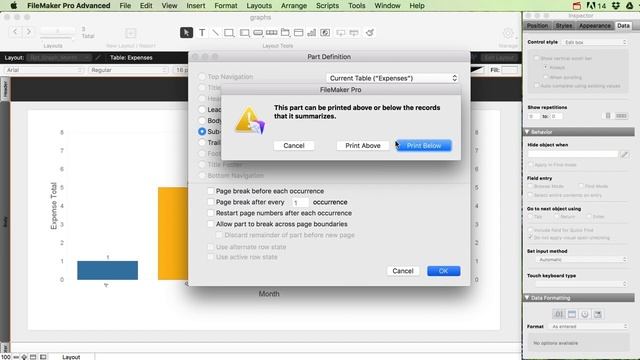Open the Layouts menu
This screenshot has width=640, height=360.
coord(259,6)
